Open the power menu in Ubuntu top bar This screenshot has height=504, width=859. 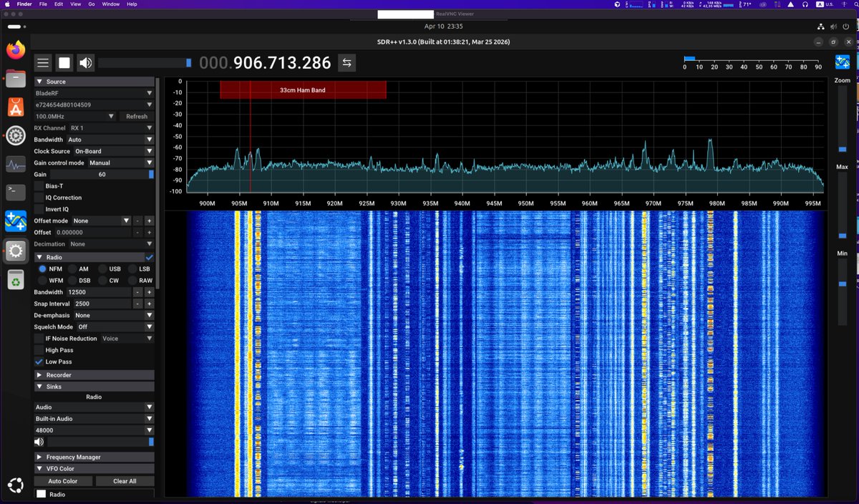click(x=845, y=26)
